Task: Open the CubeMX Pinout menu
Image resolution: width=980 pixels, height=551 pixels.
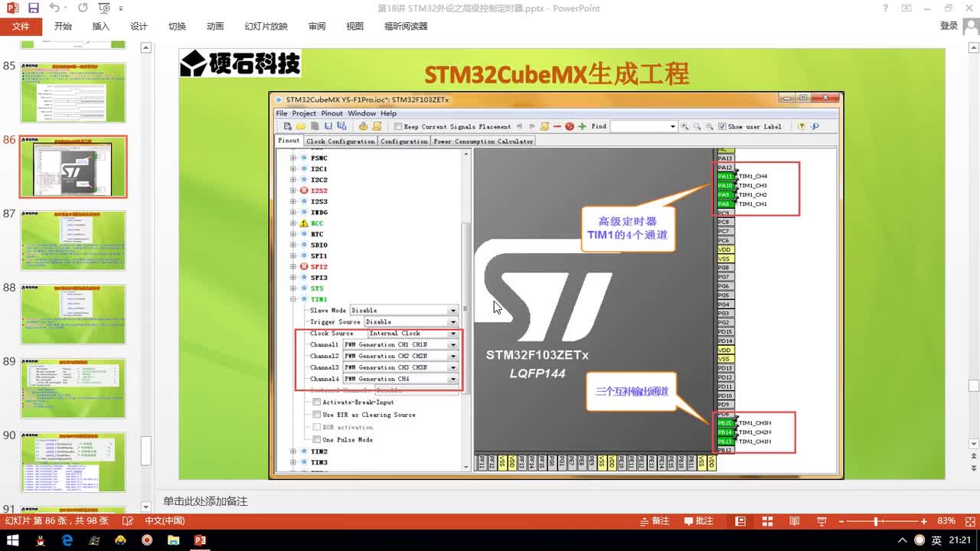Action: coord(332,113)
